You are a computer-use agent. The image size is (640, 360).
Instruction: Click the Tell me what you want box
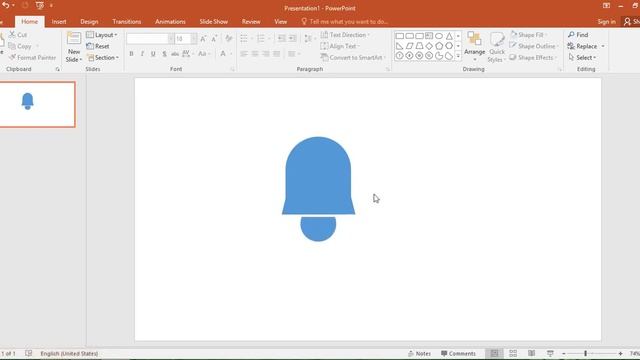point(344,22)
